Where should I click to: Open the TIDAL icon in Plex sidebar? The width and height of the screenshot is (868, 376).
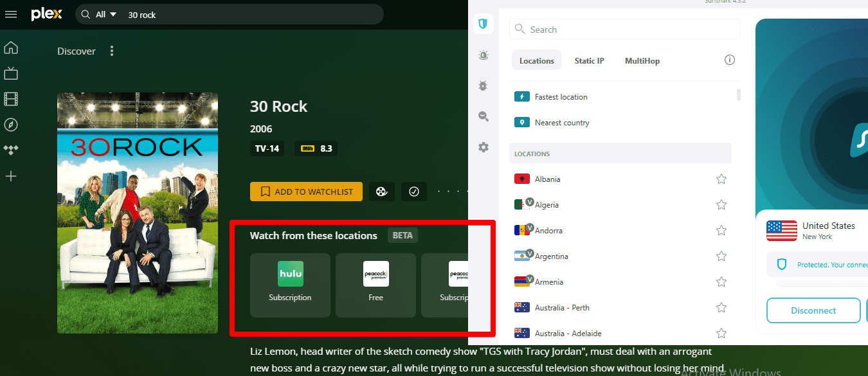coord(11,150)
